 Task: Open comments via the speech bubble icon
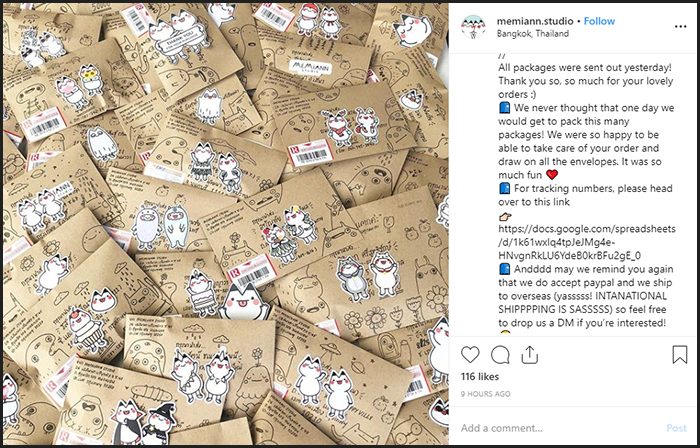[x=500, y=355]
